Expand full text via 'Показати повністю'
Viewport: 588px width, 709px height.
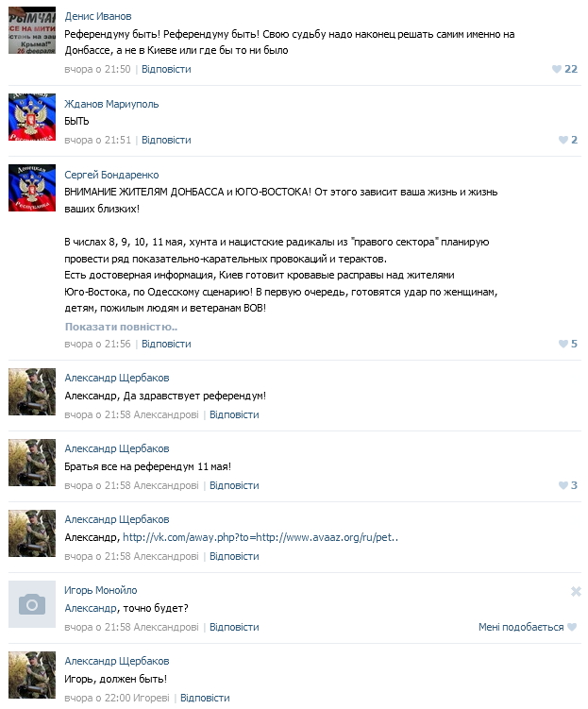point(121,327)
